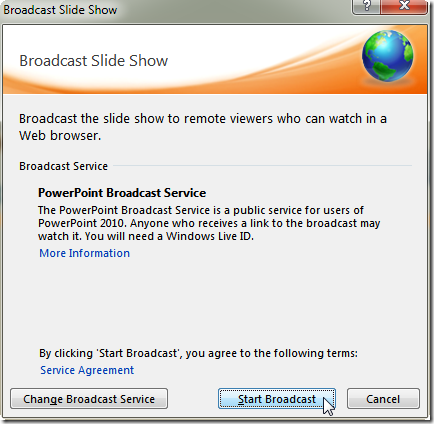Image resolution: width=434 pixels, height=424 pixels.
Task: Click the 'Broadcast Service' section label
Action: [63, 166]
